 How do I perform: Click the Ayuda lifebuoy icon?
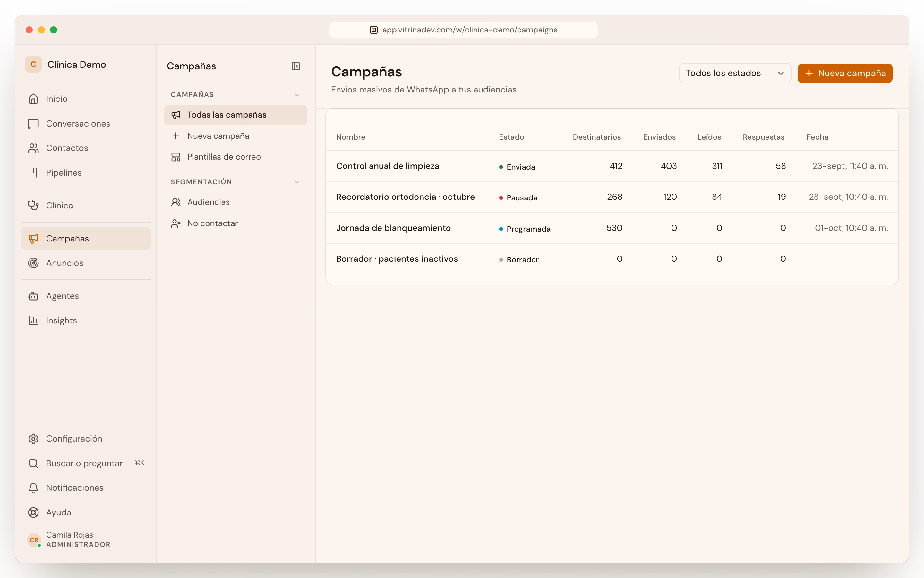coord(33,512)
